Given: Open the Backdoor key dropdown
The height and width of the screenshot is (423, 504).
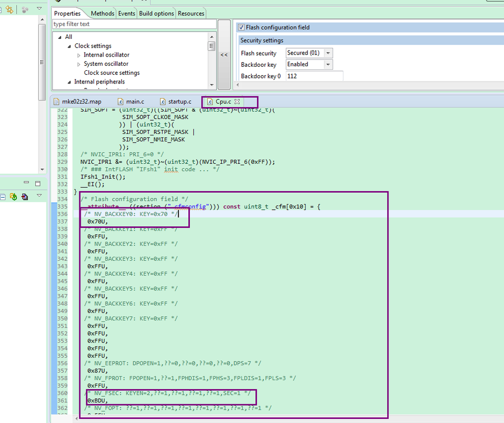Looking at the screenshot, I should 328,64.
